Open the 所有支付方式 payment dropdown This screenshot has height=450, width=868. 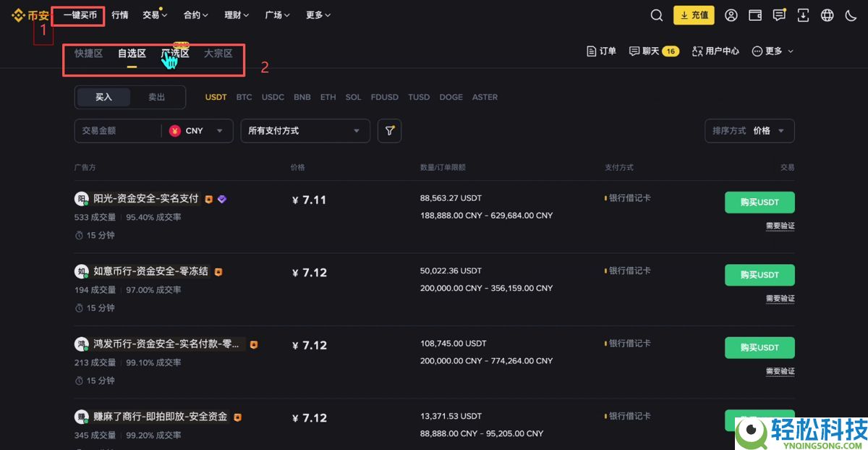(x=305, y=131)
